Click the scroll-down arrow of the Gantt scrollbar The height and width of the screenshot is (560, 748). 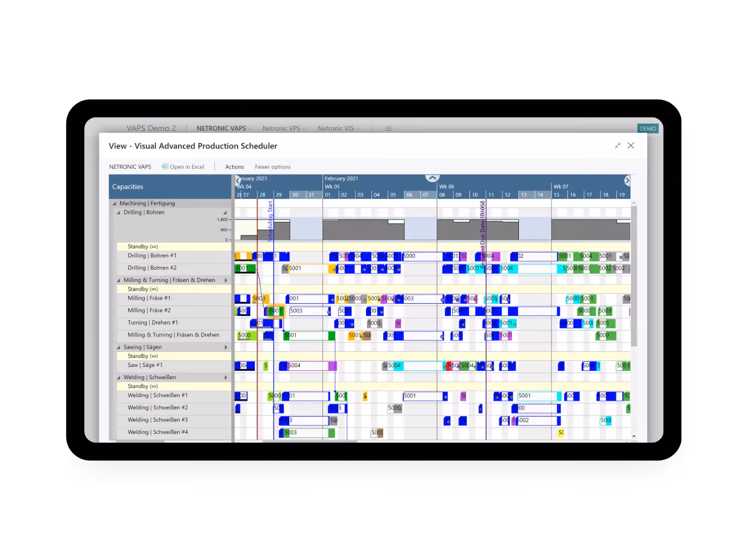click(634, 436)
